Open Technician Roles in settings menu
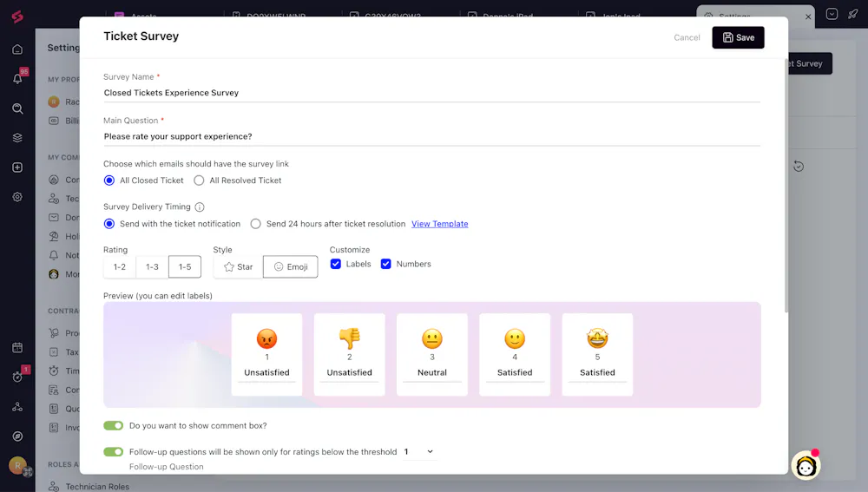The image size is (868, 492). tap(97, 487)
